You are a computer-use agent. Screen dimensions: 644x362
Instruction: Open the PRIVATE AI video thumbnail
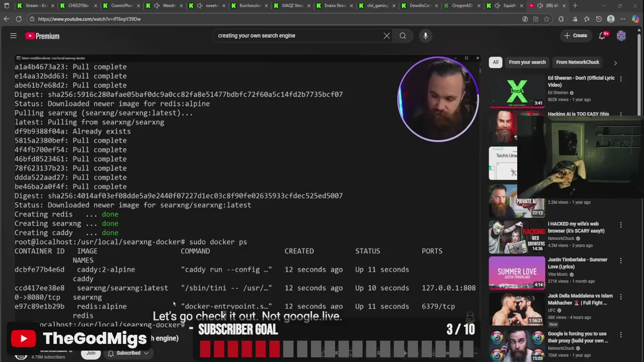click(x=517, y=200)
